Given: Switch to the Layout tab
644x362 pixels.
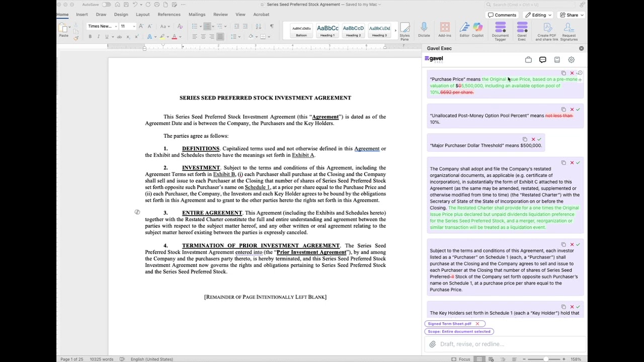Looking at the screenshot, I should (142, 15).
